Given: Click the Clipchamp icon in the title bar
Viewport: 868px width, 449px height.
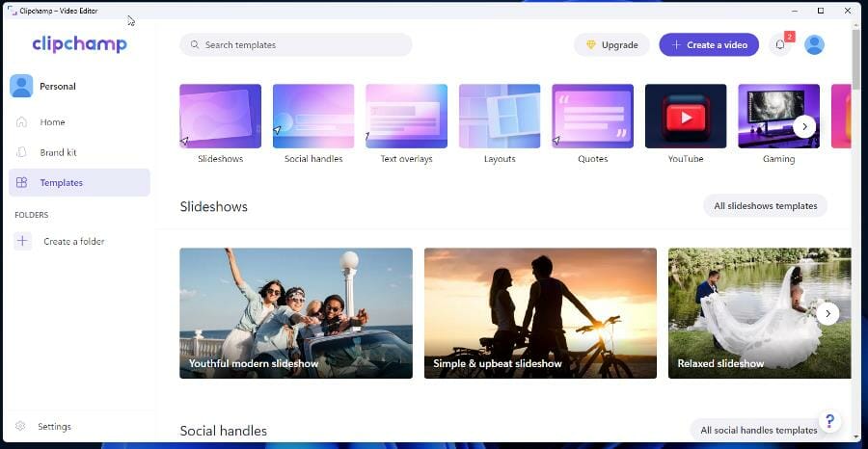Looking at the screenshot, I should pyautogui.click(x=13, y=11).
